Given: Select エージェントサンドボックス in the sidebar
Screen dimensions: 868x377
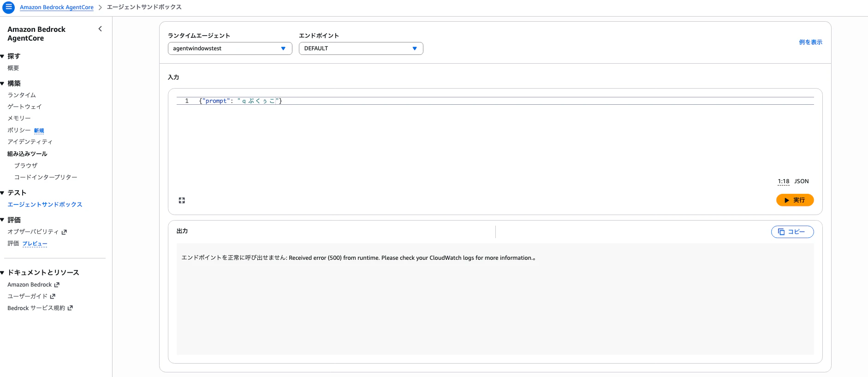Looking at the screenshot, I should [45, 204].
